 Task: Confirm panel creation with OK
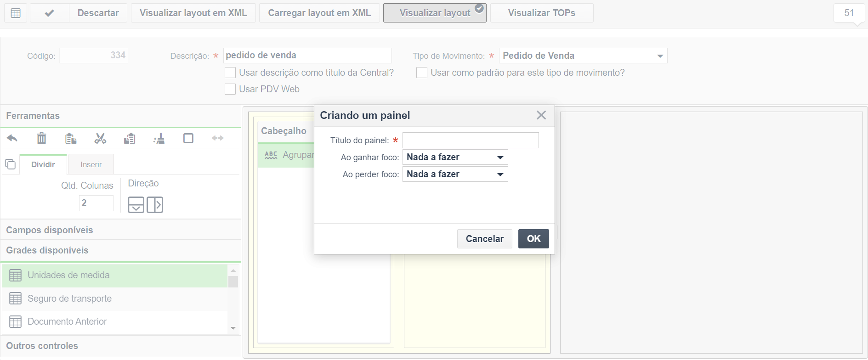coord(533,239)
